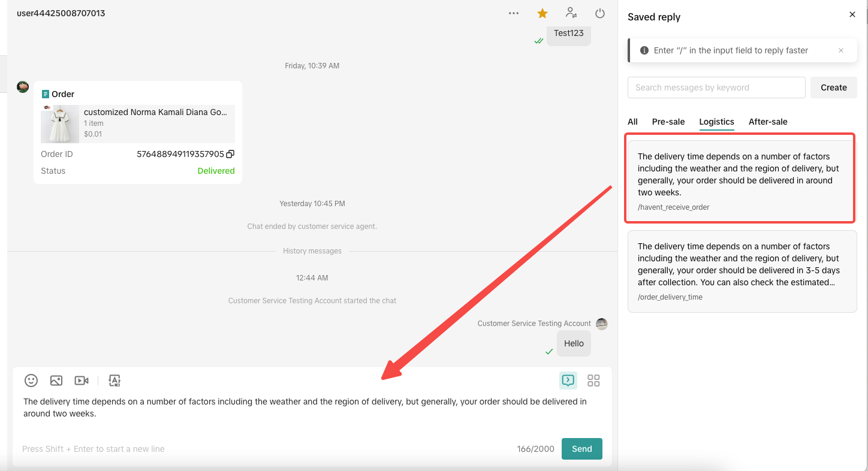Dismiss the reply faster tip
Image resolution: width=868 pixels, height=471 pixels.
(x=841, y=50)
